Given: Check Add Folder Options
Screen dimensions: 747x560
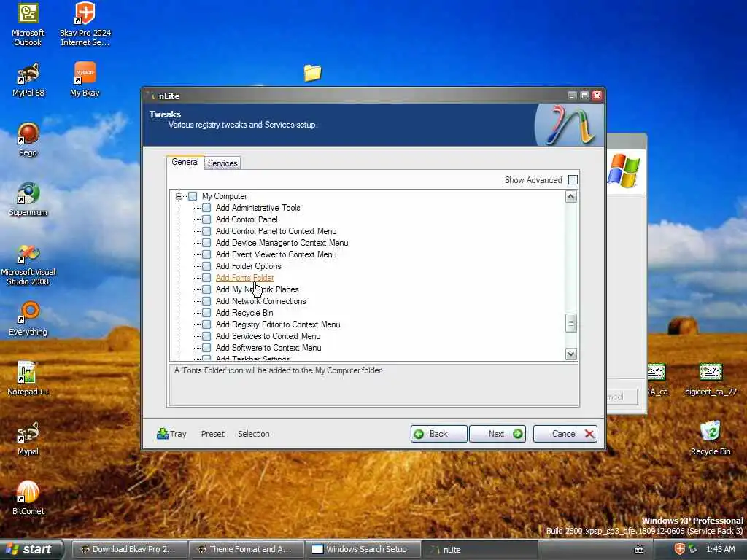Looking at the screenshot, I should pos(206,266).
